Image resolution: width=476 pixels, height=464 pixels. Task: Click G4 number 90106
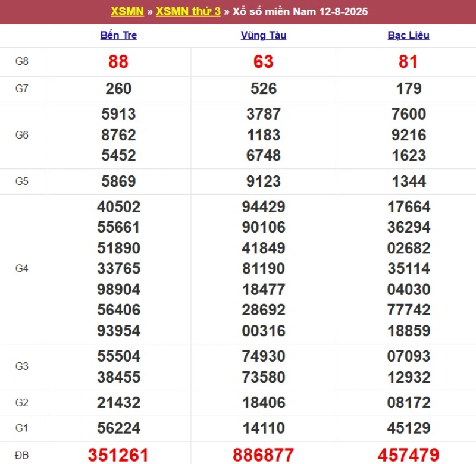pyautogui.click(x=264, y=227)
